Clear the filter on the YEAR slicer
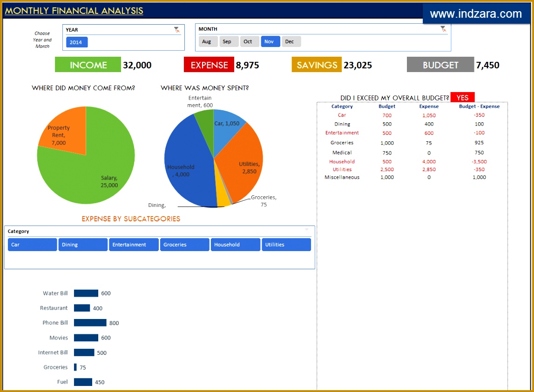The width and height of the screenshot is (534, 392). coord(176,29)
